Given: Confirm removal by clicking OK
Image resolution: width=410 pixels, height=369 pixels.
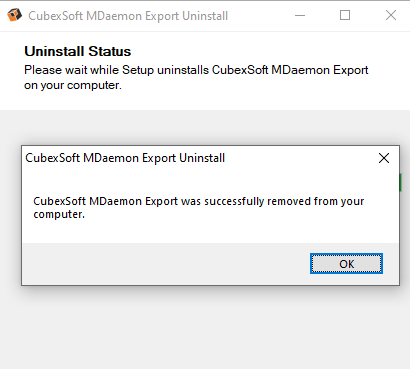Looking at the screenshot, I should pyautogui.click(x=346, y=264).
